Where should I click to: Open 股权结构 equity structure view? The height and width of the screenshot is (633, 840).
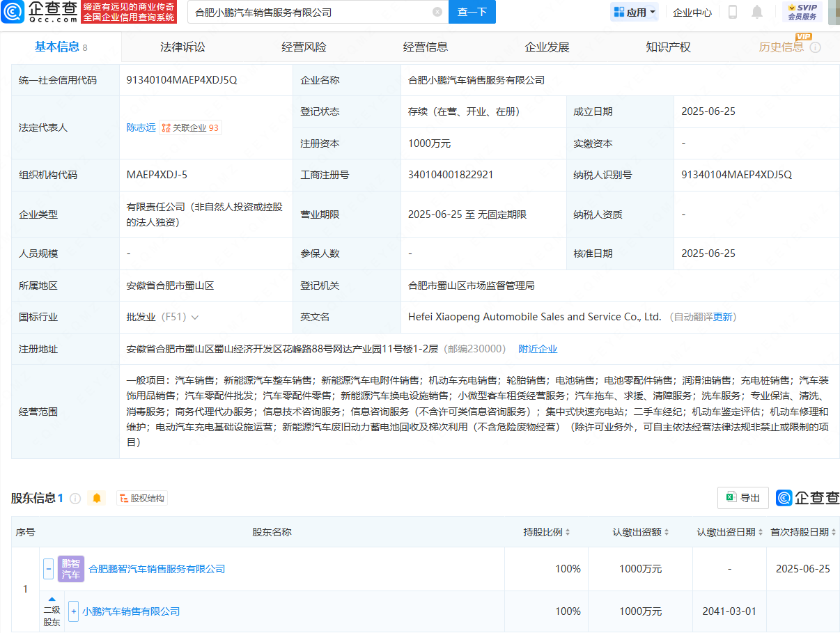[x=141, y=498]
